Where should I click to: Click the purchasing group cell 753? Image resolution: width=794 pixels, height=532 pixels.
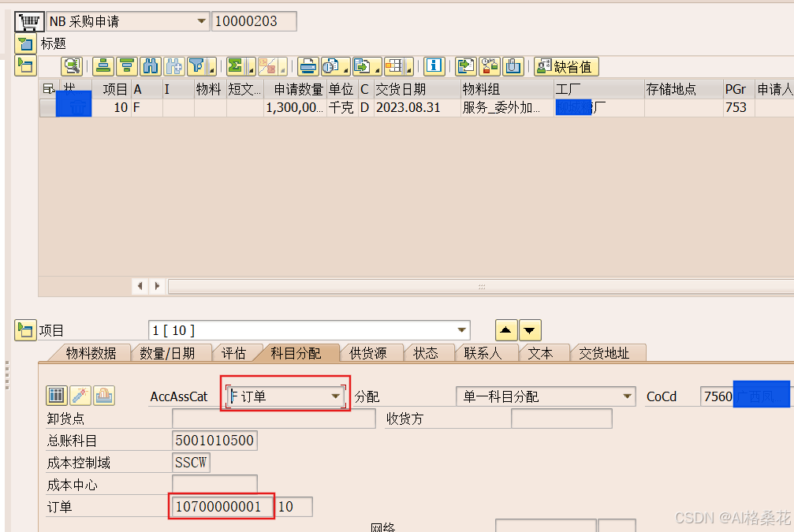pos(739,107)
